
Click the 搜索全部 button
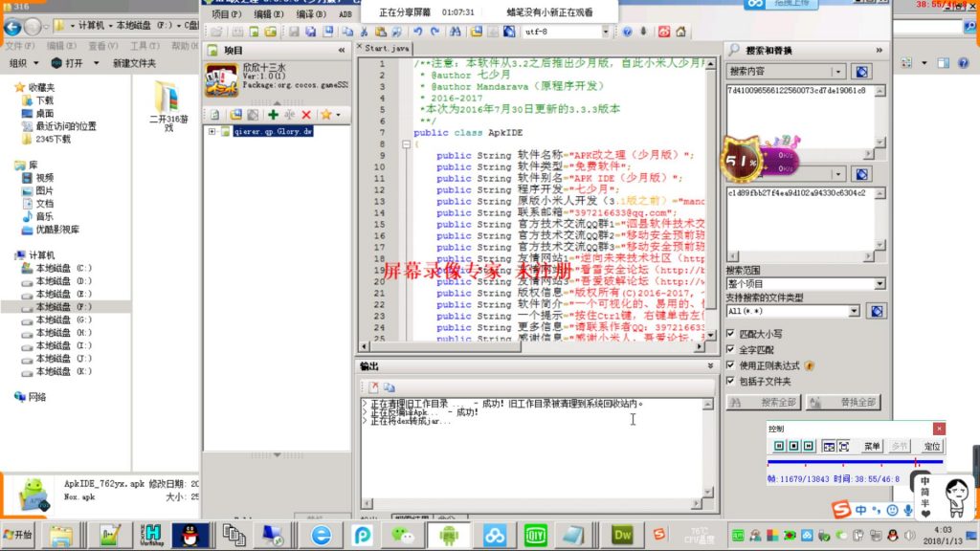coord(765,403)
